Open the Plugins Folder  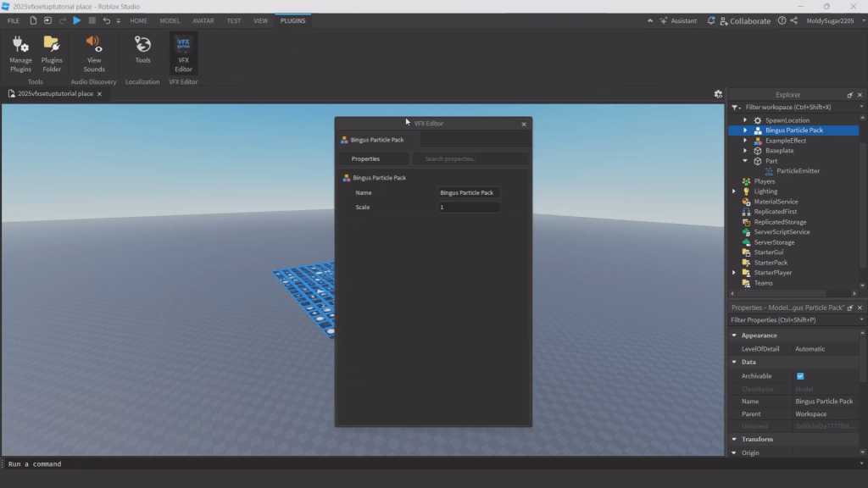tap(52, 53)
